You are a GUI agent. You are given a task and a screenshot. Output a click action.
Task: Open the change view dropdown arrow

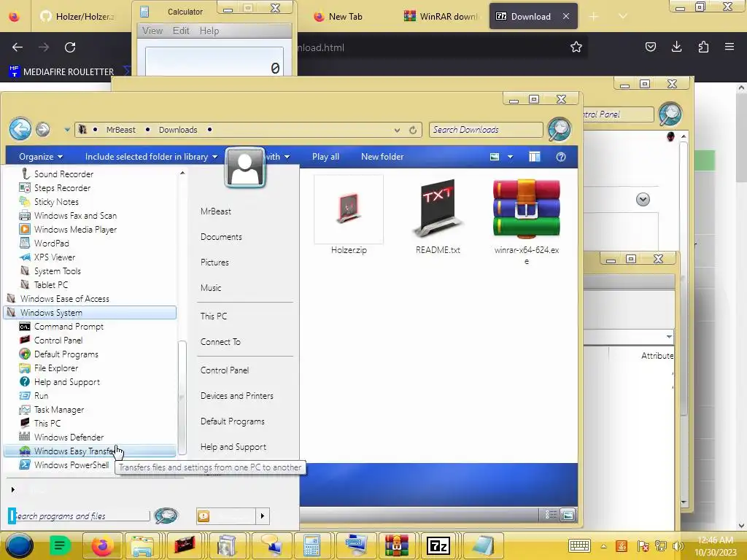[510, 157]
